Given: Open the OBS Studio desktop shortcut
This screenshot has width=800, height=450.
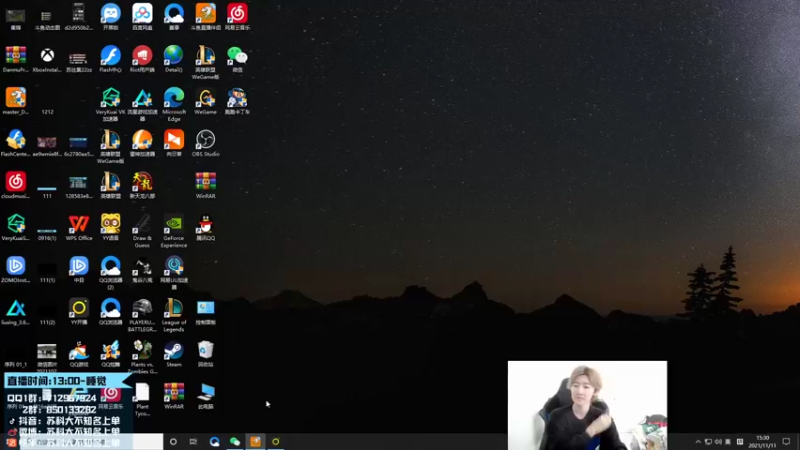Looking at the screenshot, I should [206, 143].
